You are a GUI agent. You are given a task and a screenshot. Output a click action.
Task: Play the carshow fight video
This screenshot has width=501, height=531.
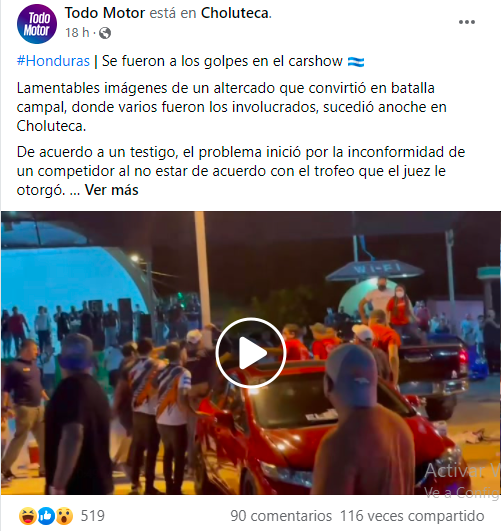pyautogui.click(x=251, y=353)
